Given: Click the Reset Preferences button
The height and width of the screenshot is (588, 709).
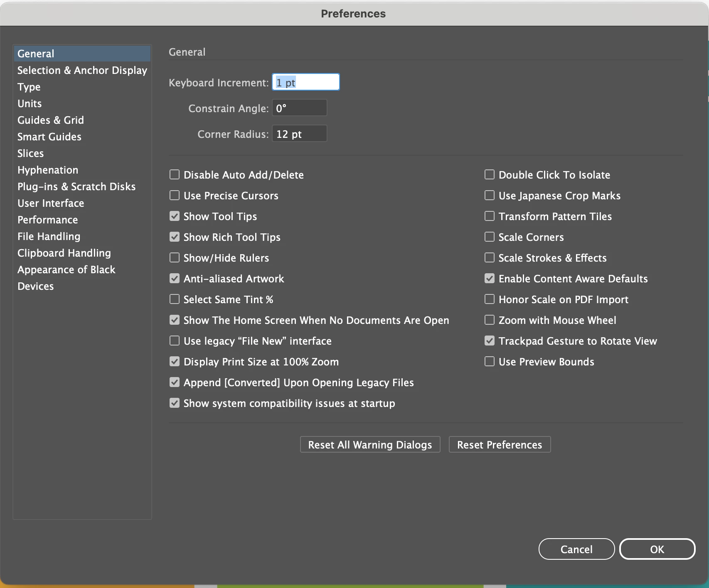Looking at the screenshot, I should (500, 444).
